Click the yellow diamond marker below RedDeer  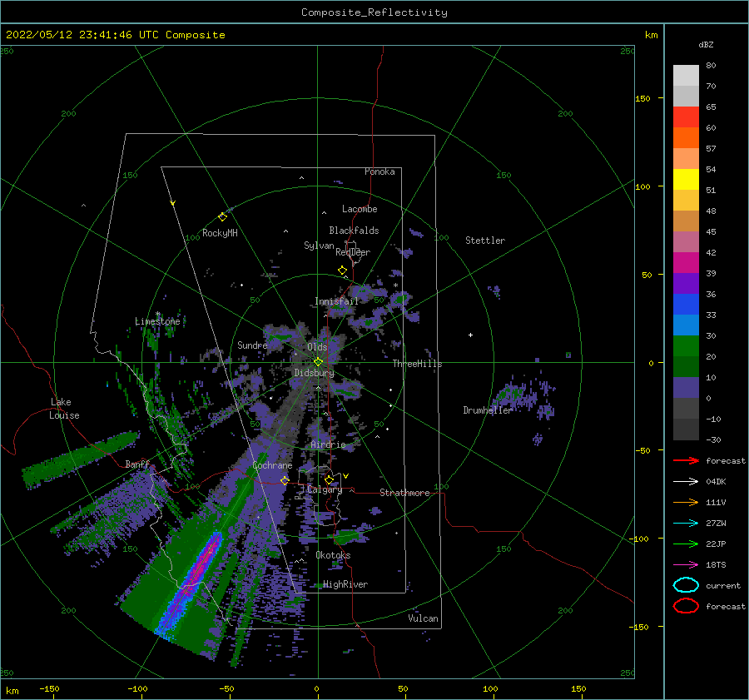[x=342, y=271]
